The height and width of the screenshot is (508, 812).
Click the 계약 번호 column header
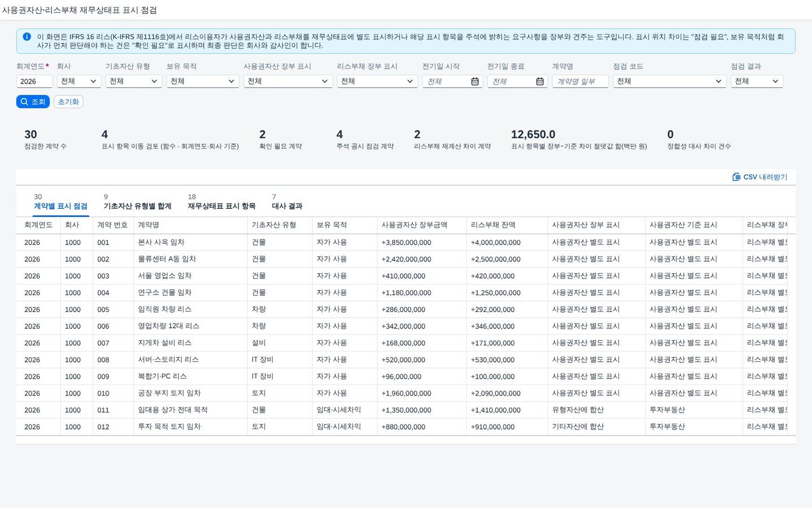coord(113,225)
